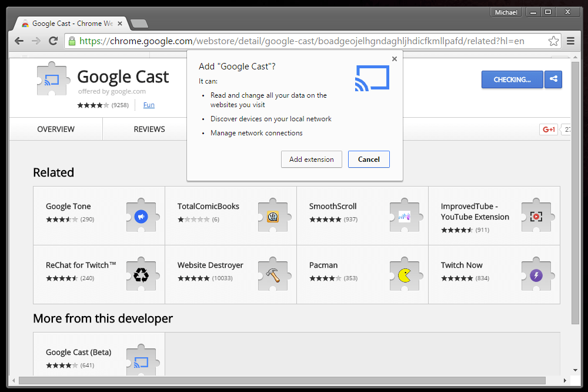Switch to the Reviews tab
The height and width of the screenshot is (392, 588).
pyautogui.click(x=149, y=129)
